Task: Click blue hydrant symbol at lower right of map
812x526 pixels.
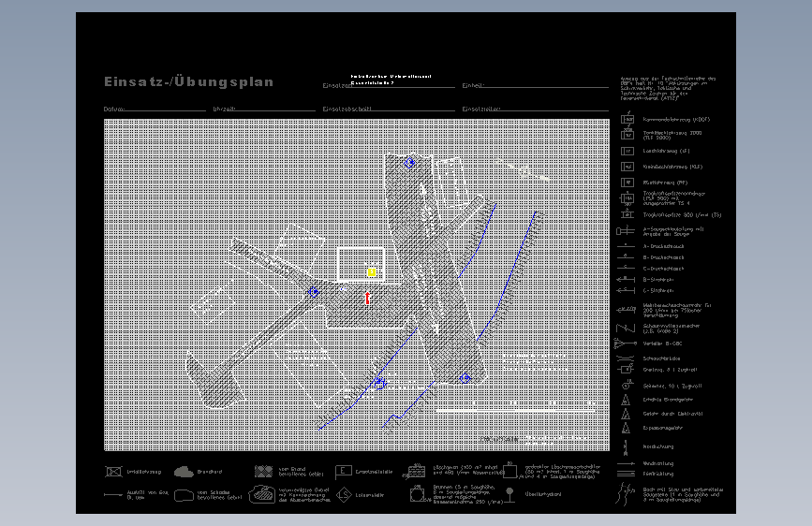Action: 465,378
